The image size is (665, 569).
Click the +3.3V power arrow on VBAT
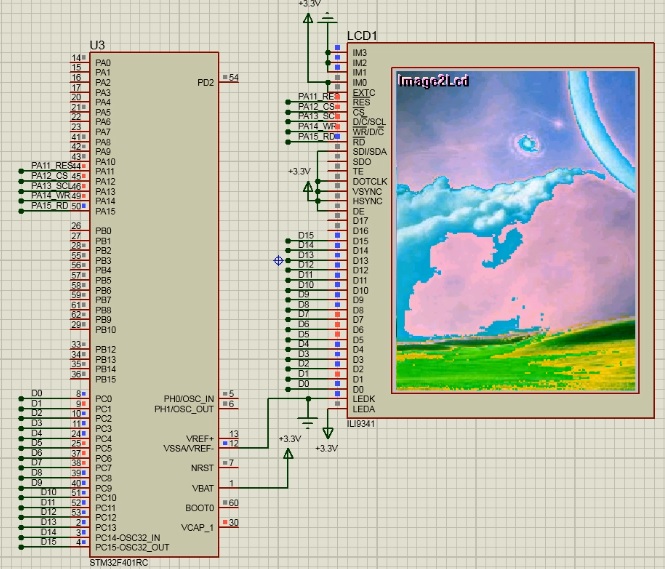tap(288, 455)
